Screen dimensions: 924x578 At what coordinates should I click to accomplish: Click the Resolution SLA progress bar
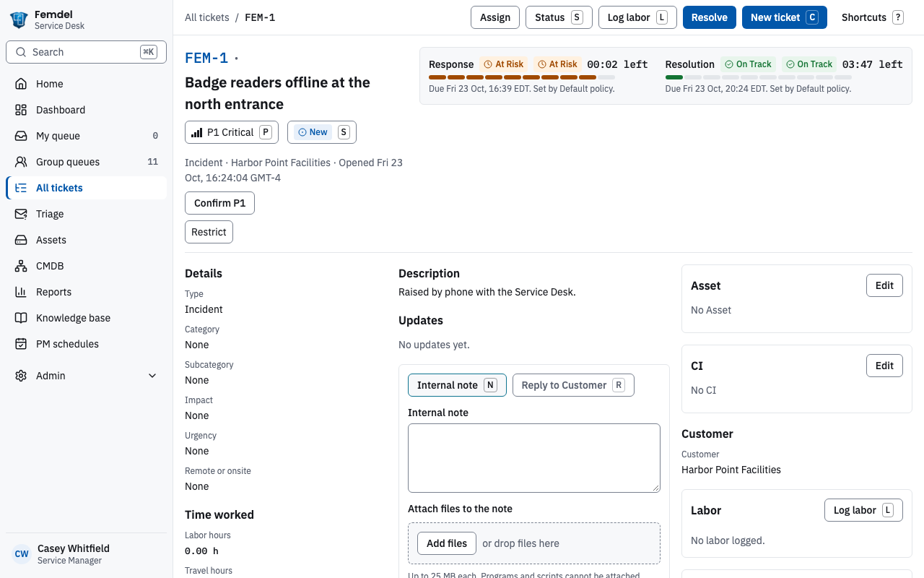[759, 77]
